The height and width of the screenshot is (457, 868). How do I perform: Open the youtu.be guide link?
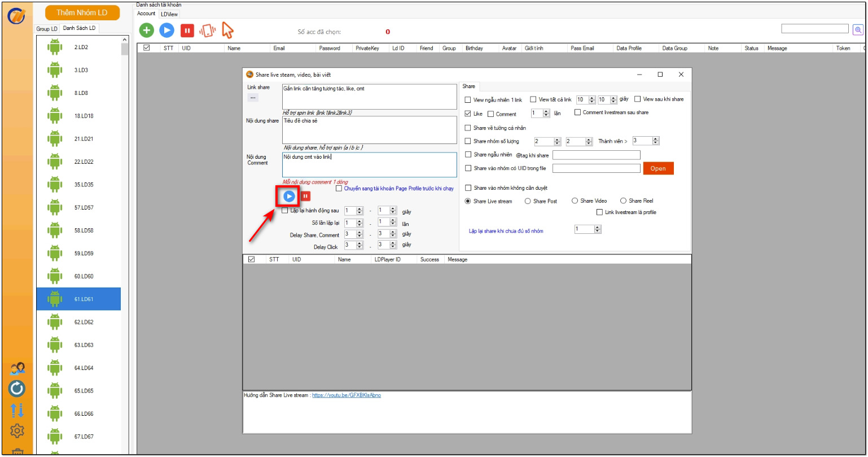coord(347,395)
